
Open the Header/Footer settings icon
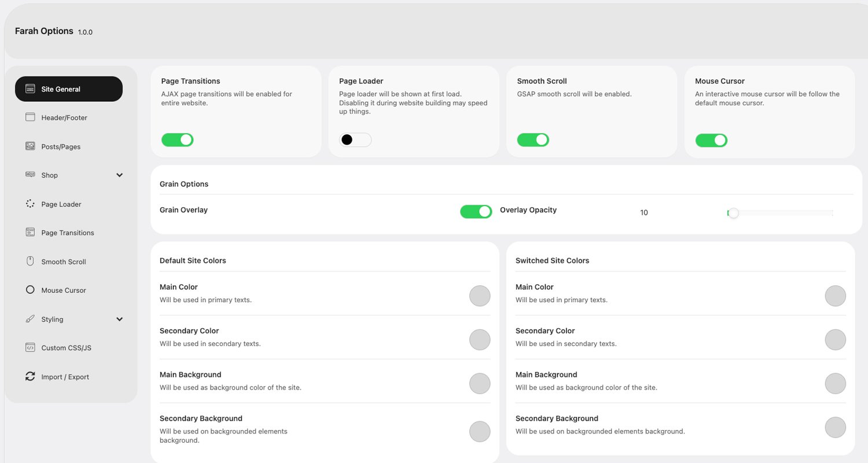tap(30, 117)
